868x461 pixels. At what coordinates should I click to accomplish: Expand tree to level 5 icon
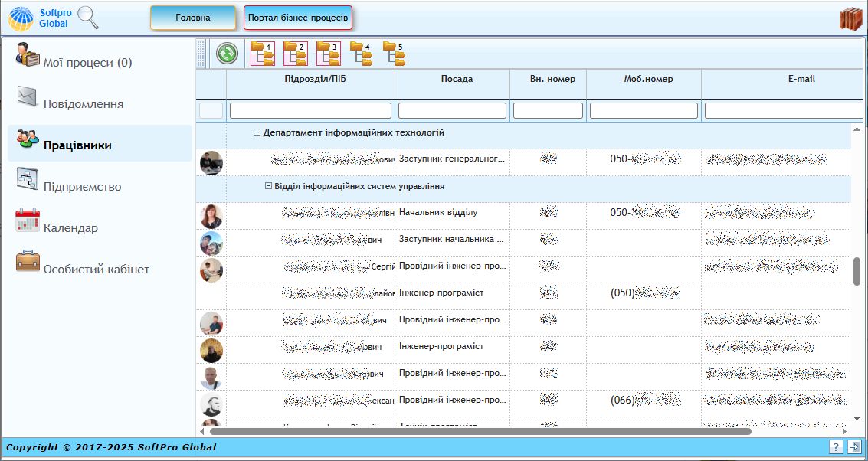[x=394, y=54]
